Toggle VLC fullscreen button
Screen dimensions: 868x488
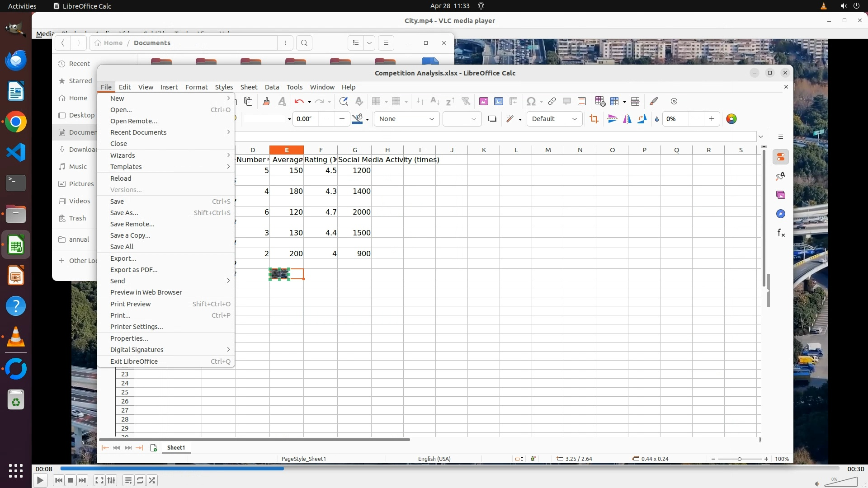click(99, 480)
